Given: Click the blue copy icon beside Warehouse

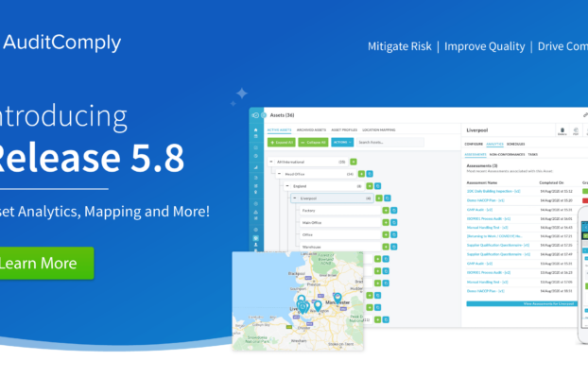Looking at the screenshot, I should [394, 247].
